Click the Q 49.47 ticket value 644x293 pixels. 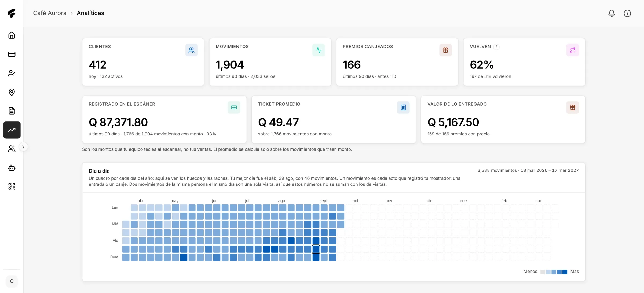(x=278, y=122)
